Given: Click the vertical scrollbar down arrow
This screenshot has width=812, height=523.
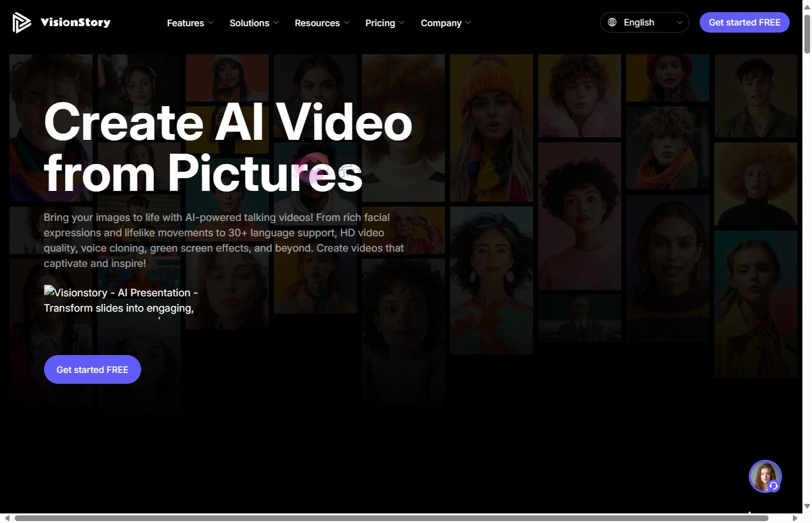Looking at the screenshot, I should 807,506.
